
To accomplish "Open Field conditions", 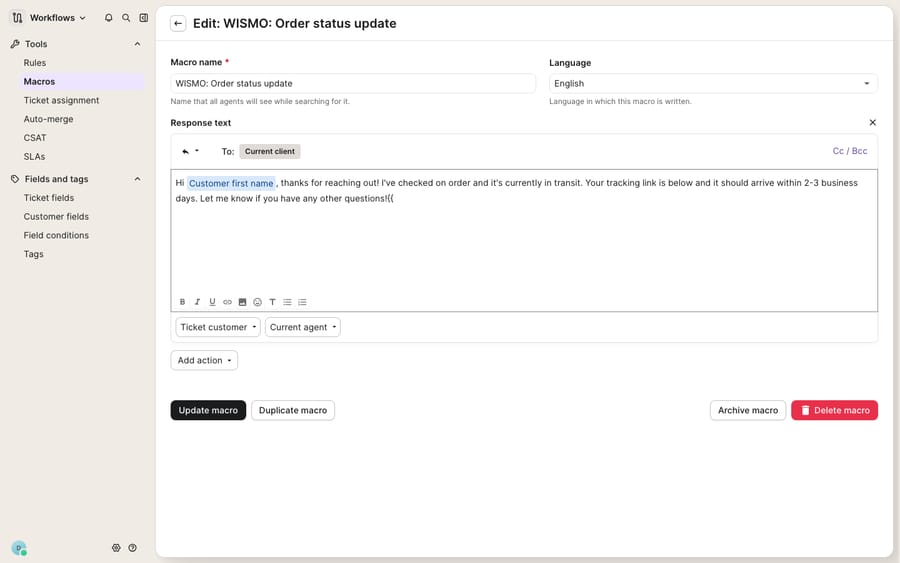I will 56,235.
